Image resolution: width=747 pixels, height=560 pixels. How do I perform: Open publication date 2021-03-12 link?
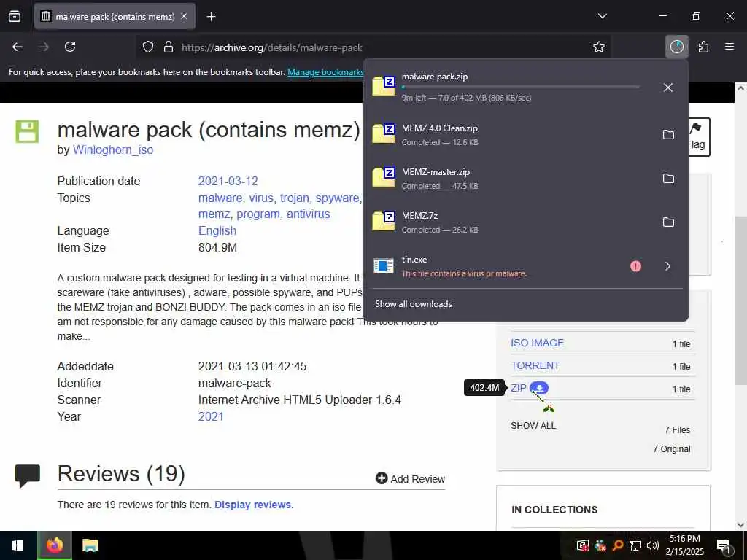pos(228,181)
